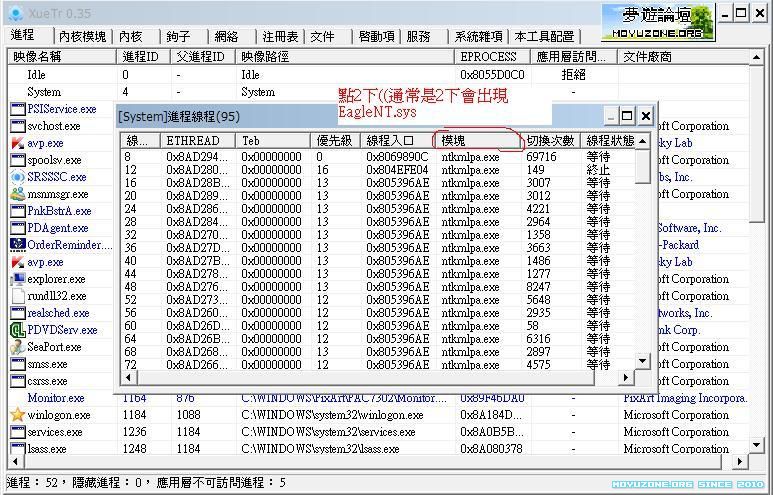
Task: Select the winlogon.exe star icon
Action: (x=17, y=415)
